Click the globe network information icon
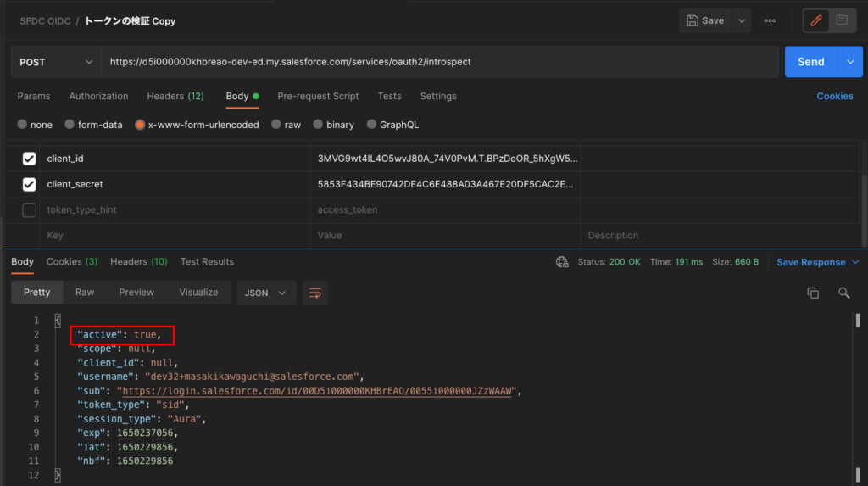This screenshot has height=486, width=868. tap(561, 262)
